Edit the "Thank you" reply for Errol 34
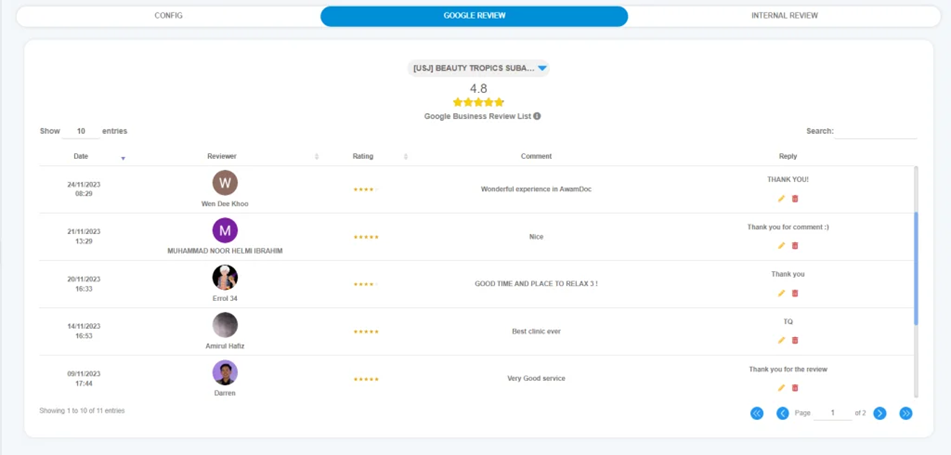951x455 pixels. [x=781, y=293]
